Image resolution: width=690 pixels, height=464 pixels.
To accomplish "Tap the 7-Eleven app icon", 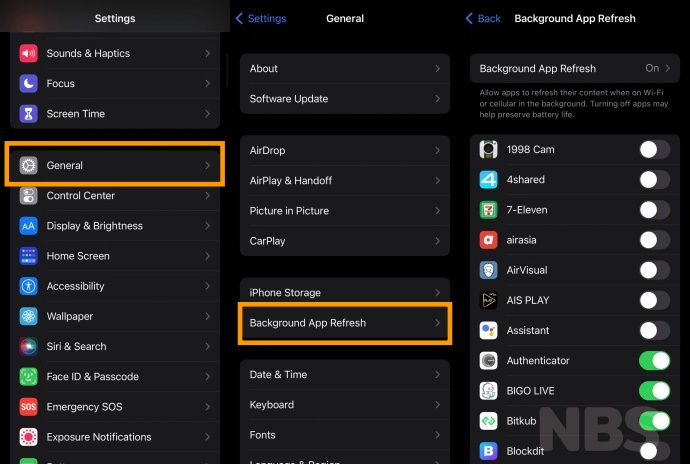I will coord(488,210).
